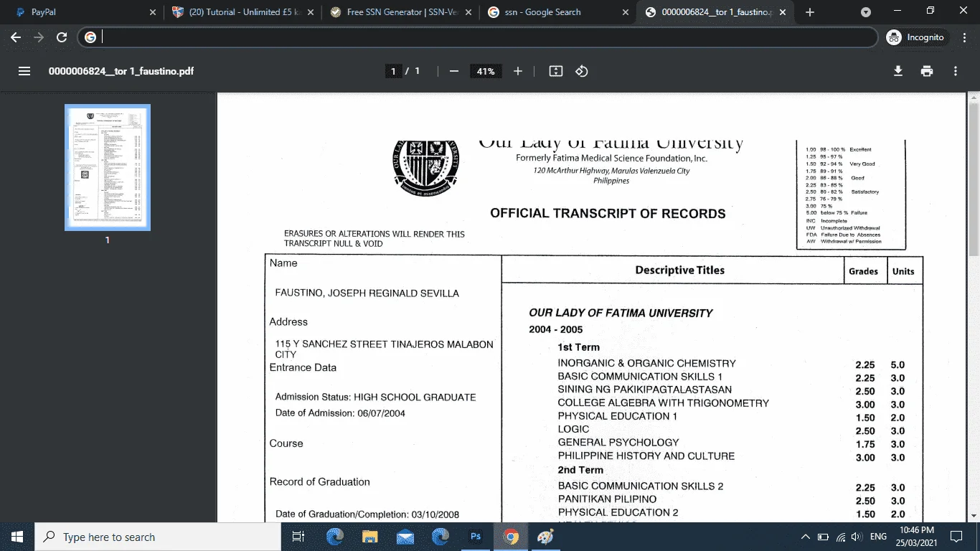The width and height of the screenshot is (980, 551).
Task: Open Windows Start menu
Action: [17, 537]
